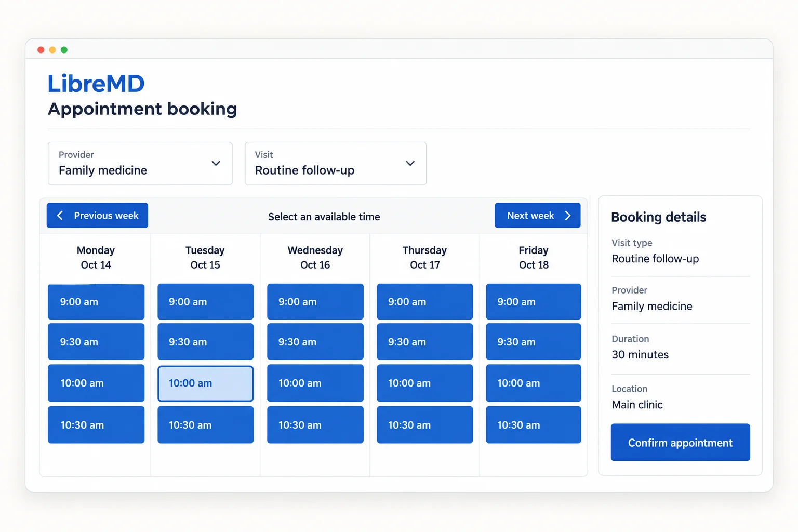Choose the Thursday 10:00 am slot
This screenshot has height=532, width=798.
(425, 383)
